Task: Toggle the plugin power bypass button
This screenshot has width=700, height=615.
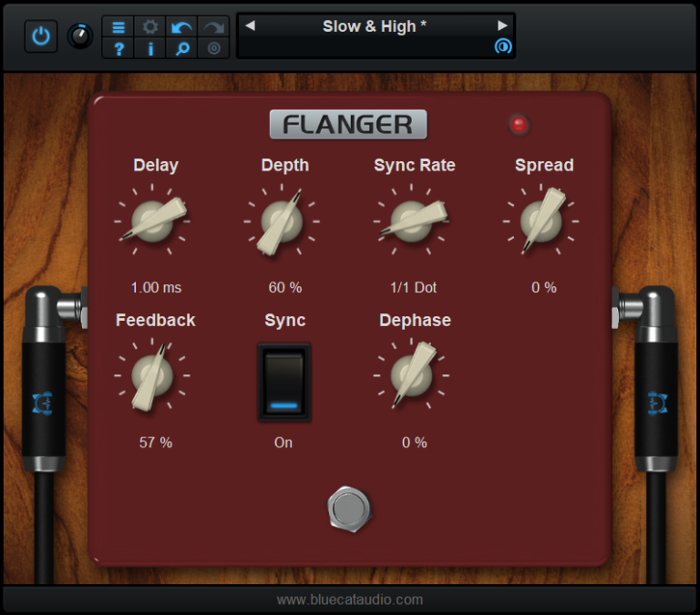Action: click(41, 36)
